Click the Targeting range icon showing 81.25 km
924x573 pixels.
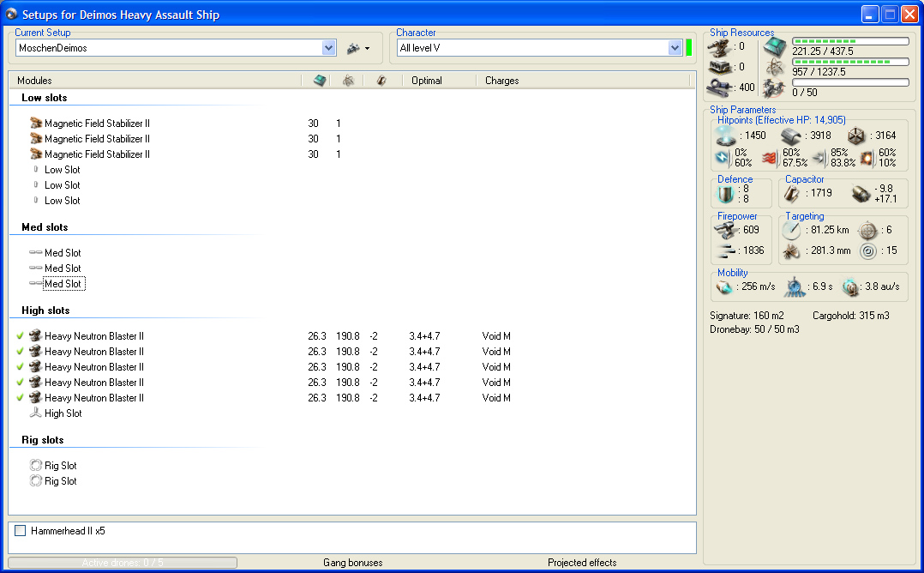(791, 231)
